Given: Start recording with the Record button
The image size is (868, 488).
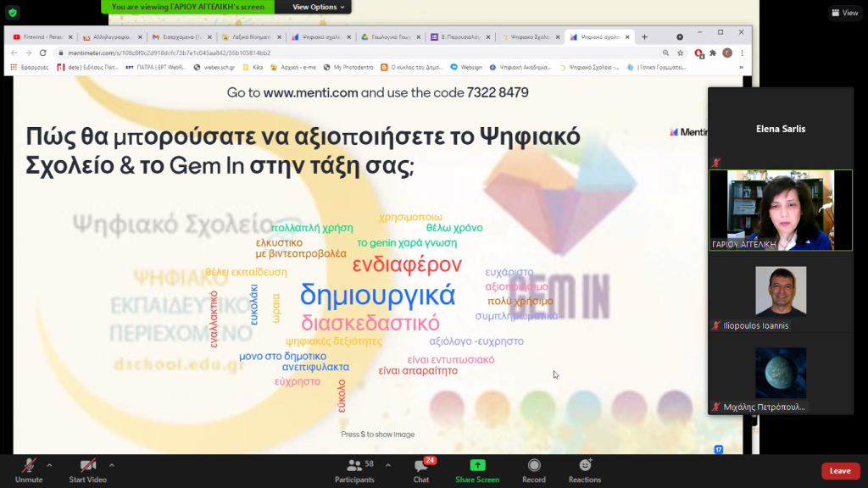Looking at the screenshot, I should 534,470.
